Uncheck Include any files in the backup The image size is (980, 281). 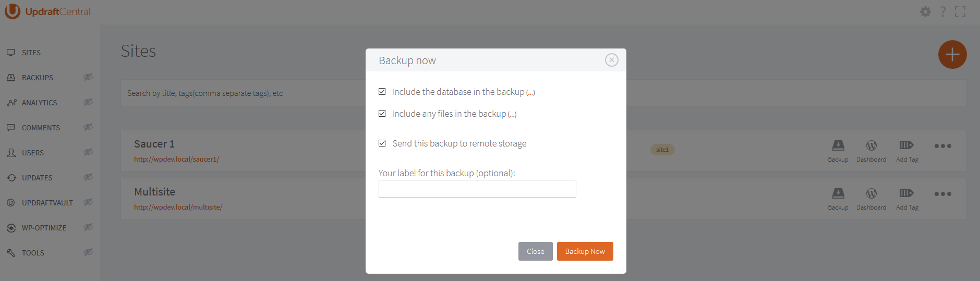(x=382, y=114)
